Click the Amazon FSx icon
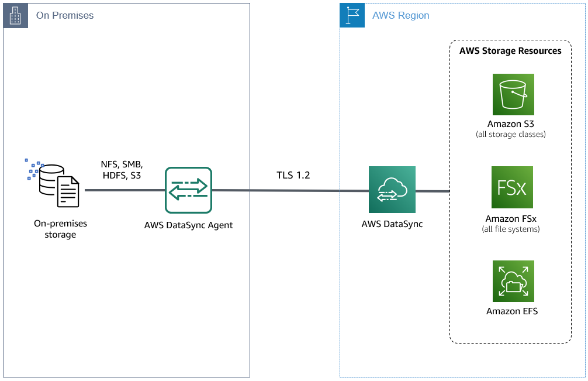This screenshot has width=588, height=381. pos(512,188)
